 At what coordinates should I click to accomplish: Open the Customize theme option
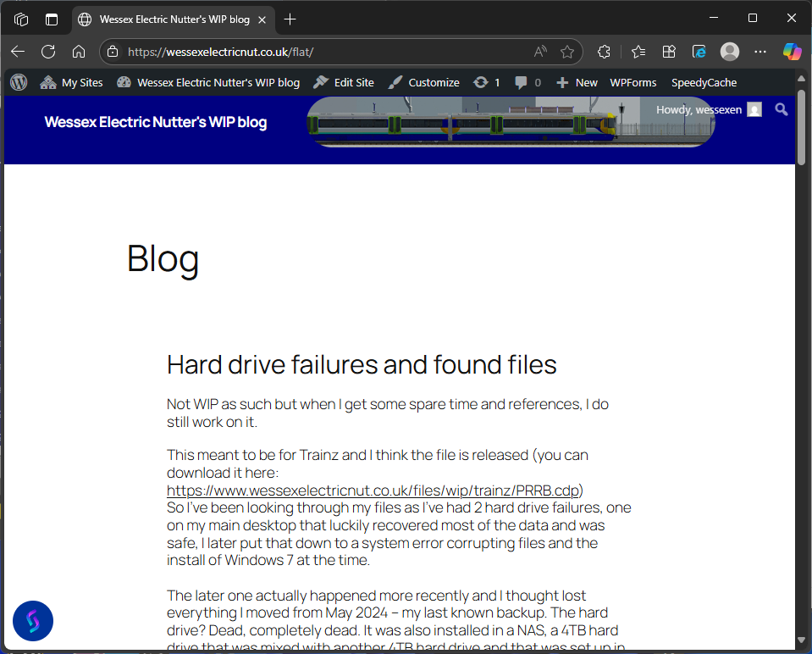click(423, 82)
